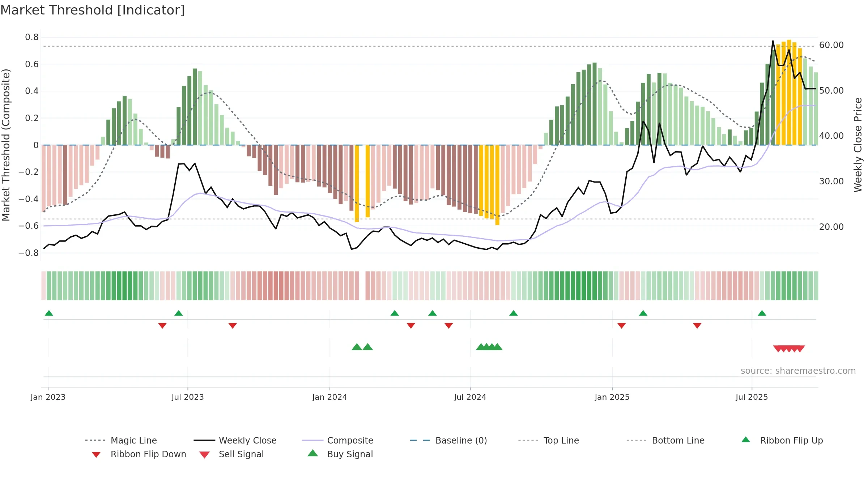Toggle the Baseline (0) legend entry
The width and height of the screenshot is (868, 488).
448,440
